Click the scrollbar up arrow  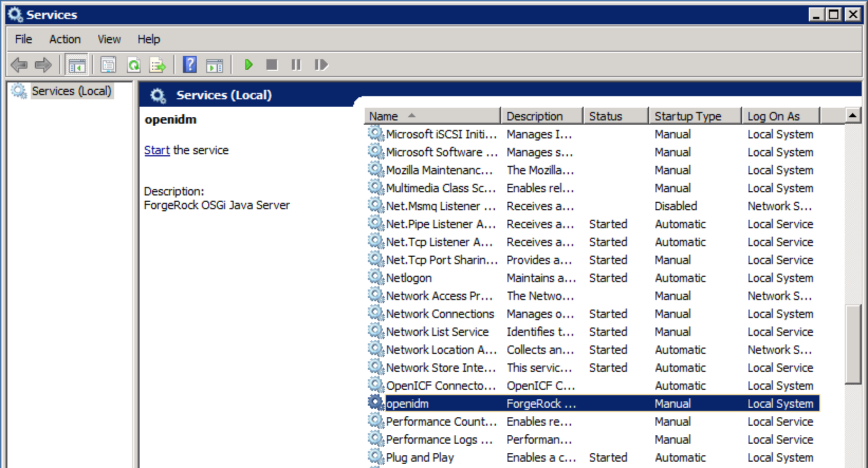pos(853,115)
